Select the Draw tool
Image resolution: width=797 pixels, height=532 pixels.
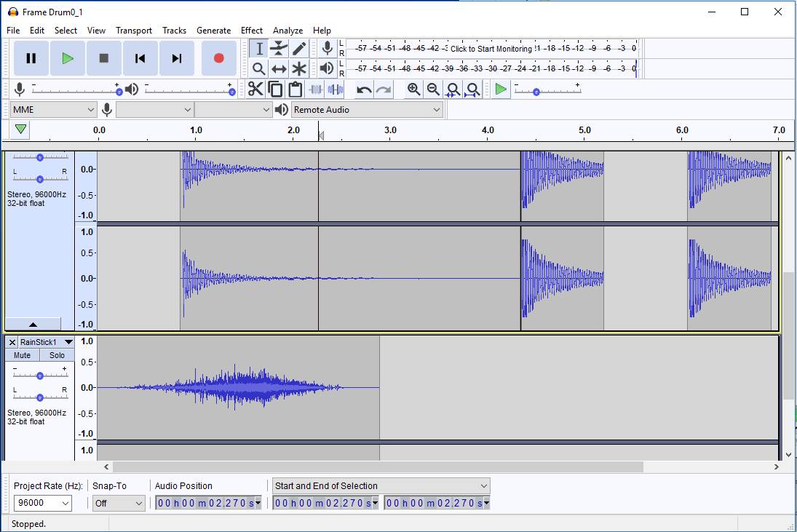pos(300,48)
